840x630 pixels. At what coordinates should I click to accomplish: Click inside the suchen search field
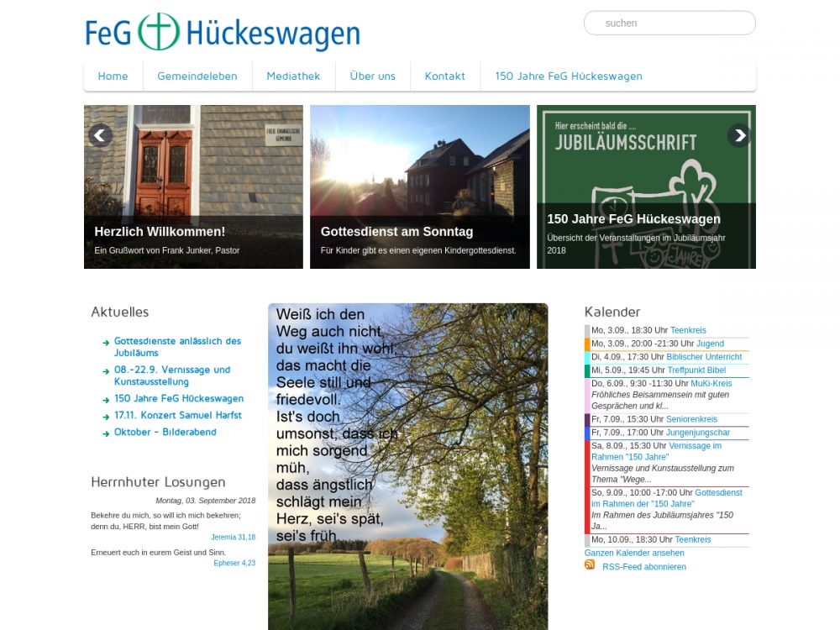pos(669,24)
